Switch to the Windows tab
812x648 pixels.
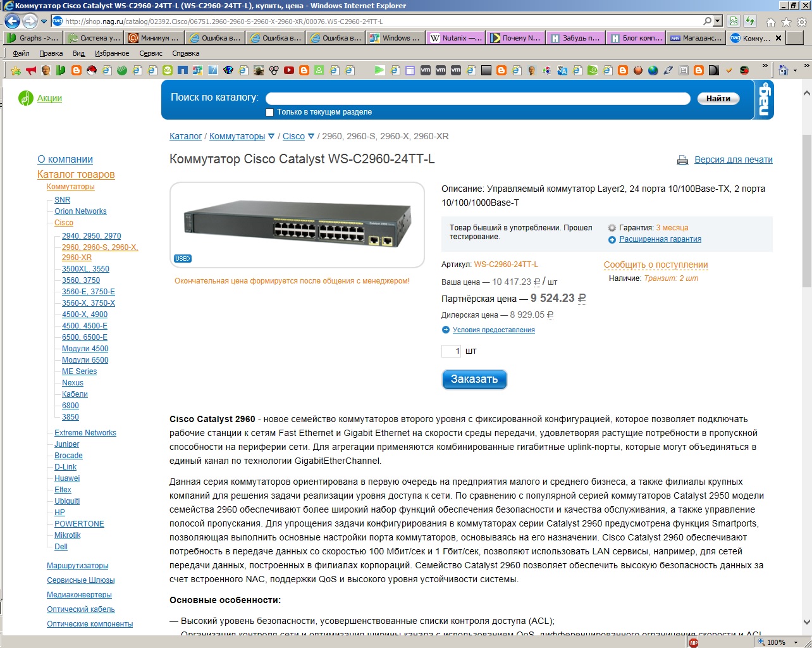(x=395, y=38)
